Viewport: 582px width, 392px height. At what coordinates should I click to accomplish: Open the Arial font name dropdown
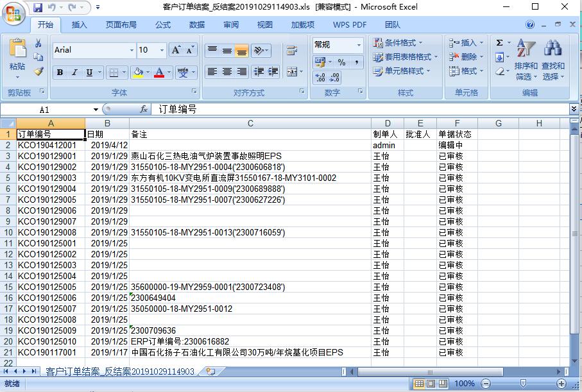(132, 50)
